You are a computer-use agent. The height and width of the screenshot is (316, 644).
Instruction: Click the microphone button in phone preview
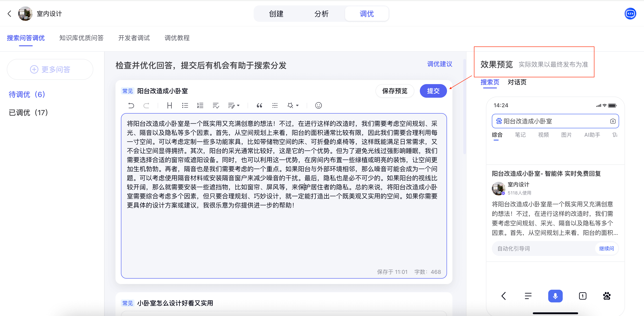point(555,296)
